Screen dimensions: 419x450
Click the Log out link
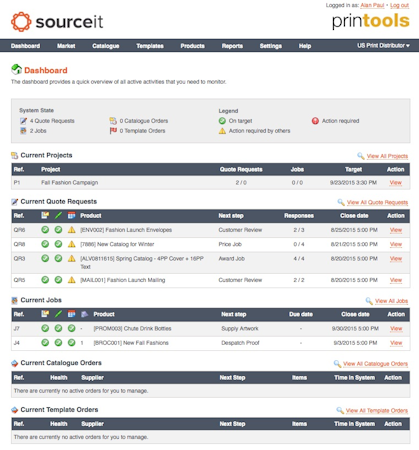pos(399,5)
